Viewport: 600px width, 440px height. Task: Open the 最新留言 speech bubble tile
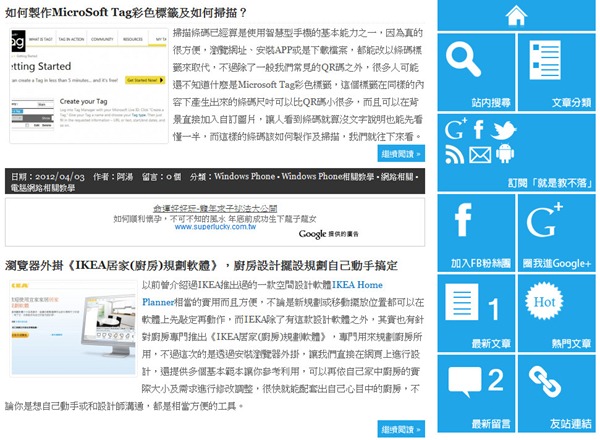click(x=476, y=394)
